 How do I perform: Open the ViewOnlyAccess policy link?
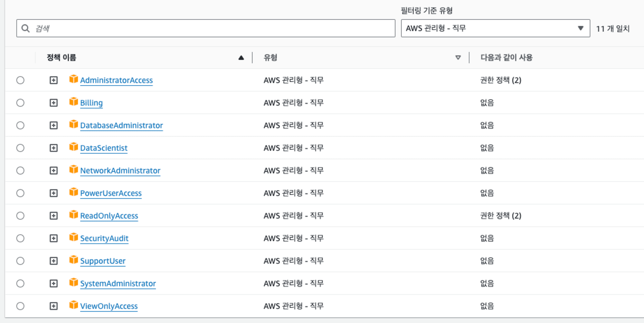109,306
